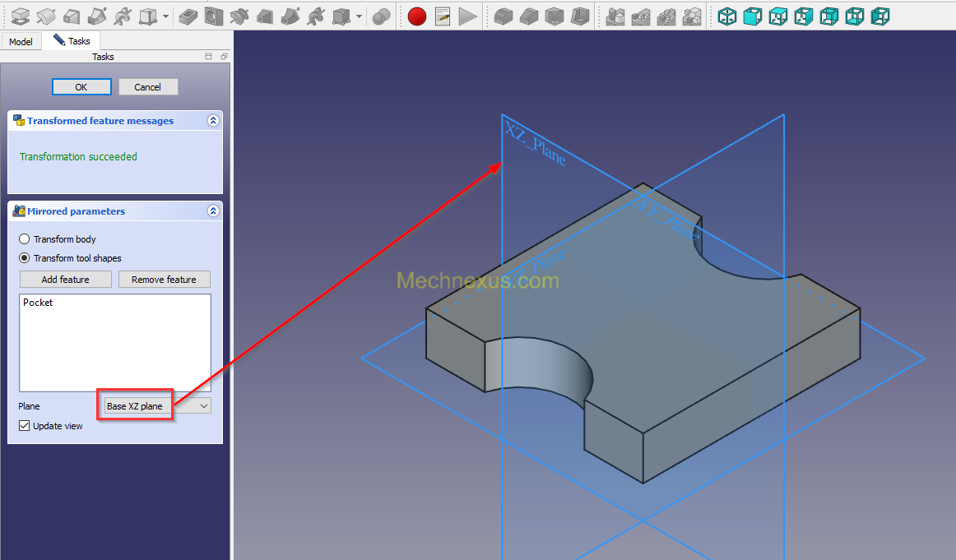Collapse the Mirrored parameters section

[x=213, y=211]
